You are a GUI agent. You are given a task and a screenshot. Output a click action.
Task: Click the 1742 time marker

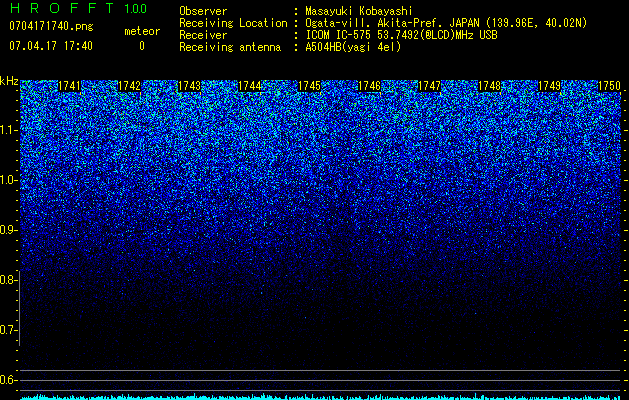coord(129,86)
